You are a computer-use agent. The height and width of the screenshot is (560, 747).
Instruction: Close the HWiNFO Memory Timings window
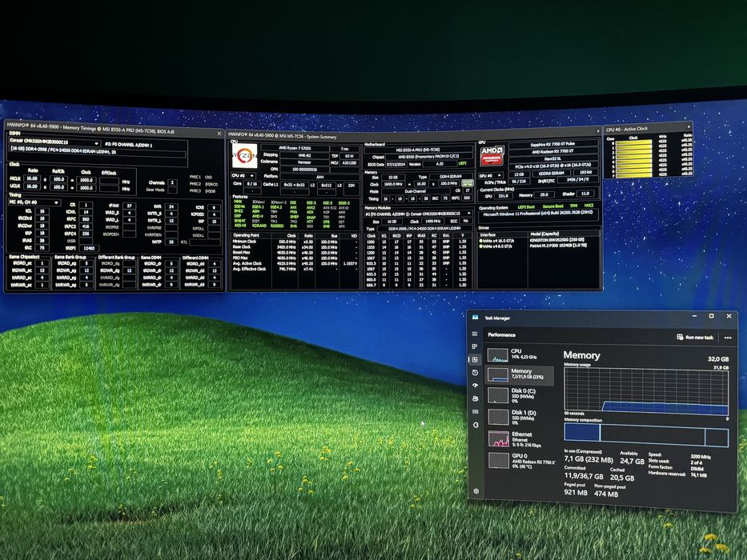pos(219,134)
